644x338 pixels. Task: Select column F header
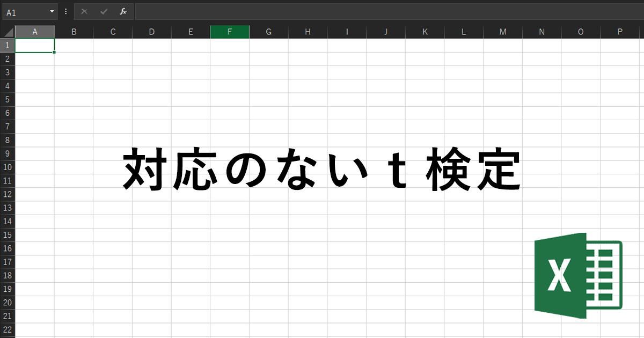coord(230,32)
